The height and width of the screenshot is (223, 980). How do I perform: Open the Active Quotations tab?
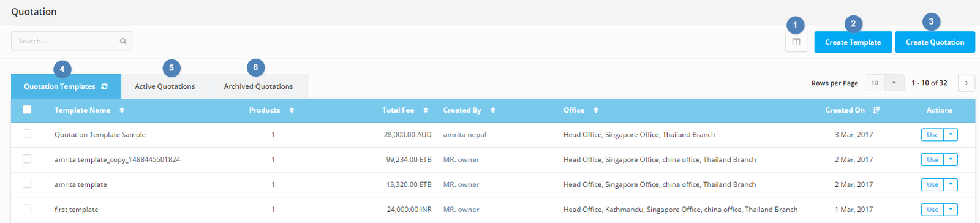[x=165, y=86]
